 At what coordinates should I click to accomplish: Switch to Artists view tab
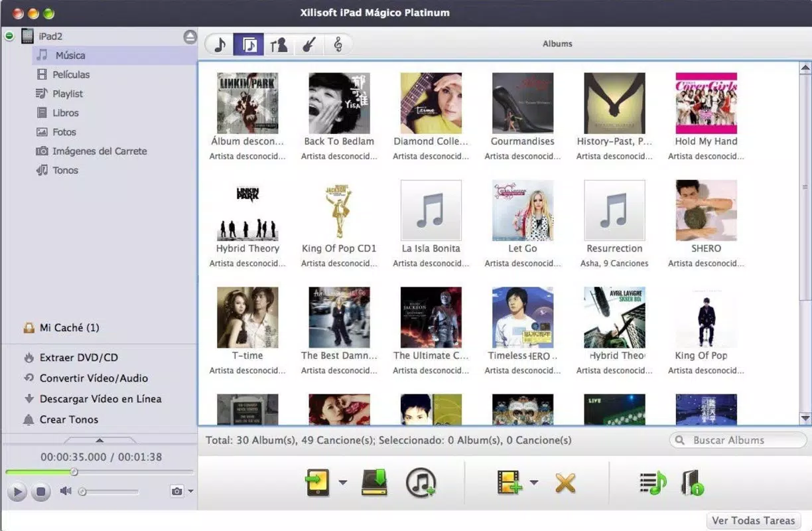(279, 44)
